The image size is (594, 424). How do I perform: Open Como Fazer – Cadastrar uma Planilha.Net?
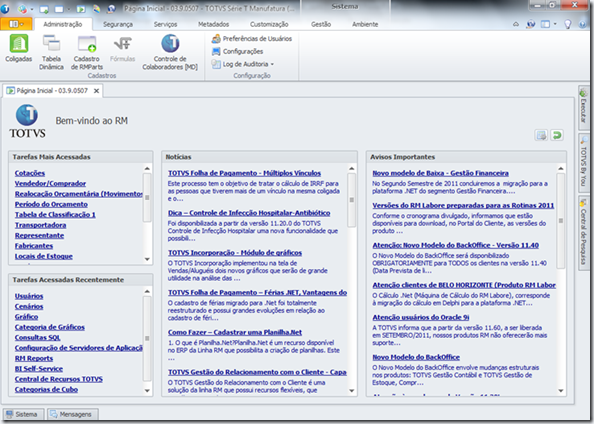tap(235, 332)
